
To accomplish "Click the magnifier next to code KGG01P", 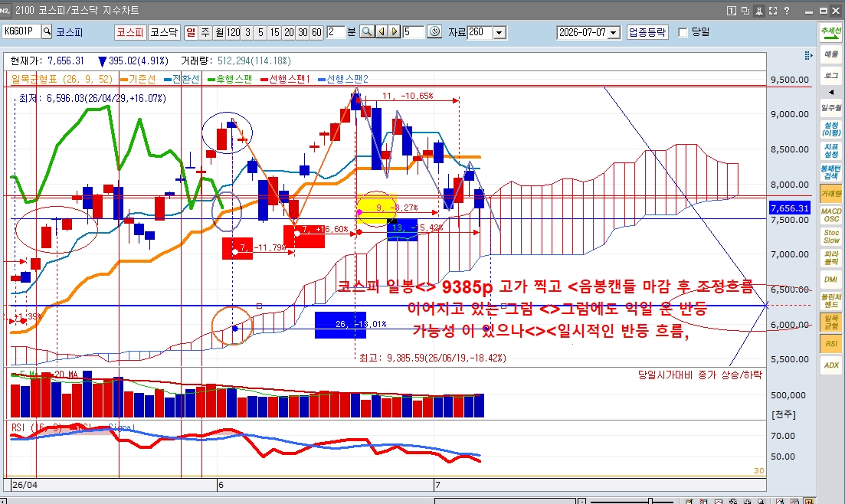I will click(x=47, y=32).
